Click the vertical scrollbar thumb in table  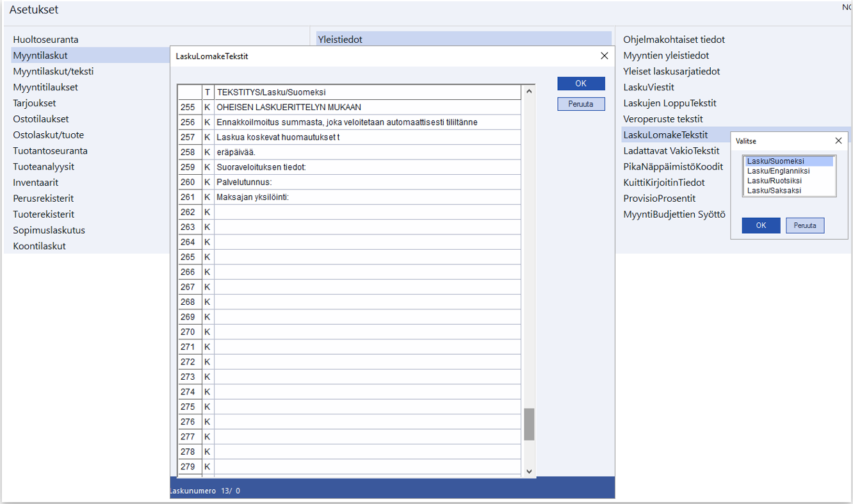click(529, 424)
